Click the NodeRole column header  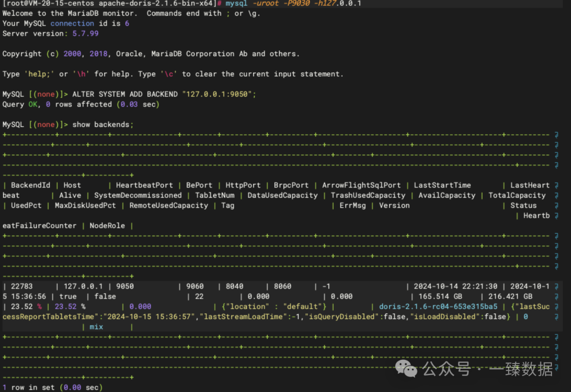107,226
